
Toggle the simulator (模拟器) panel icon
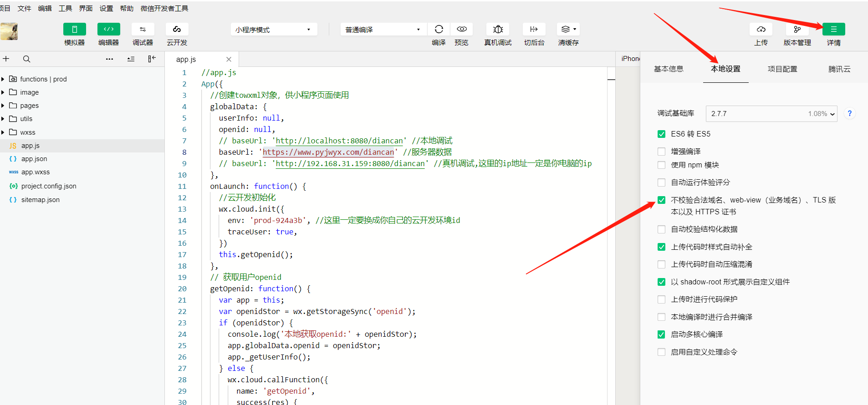(x=75, y=29)
